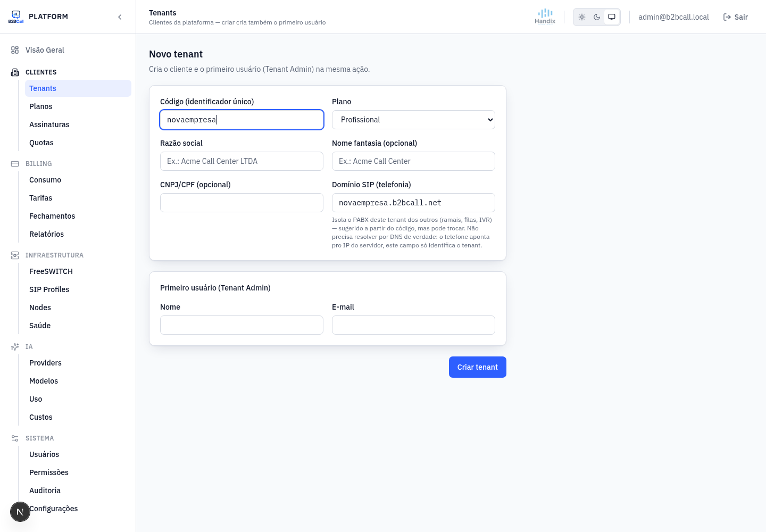Select system theme monitor icon
This screenshot has height=532, width=766.
pyautogui.click(x=612, y=17)
